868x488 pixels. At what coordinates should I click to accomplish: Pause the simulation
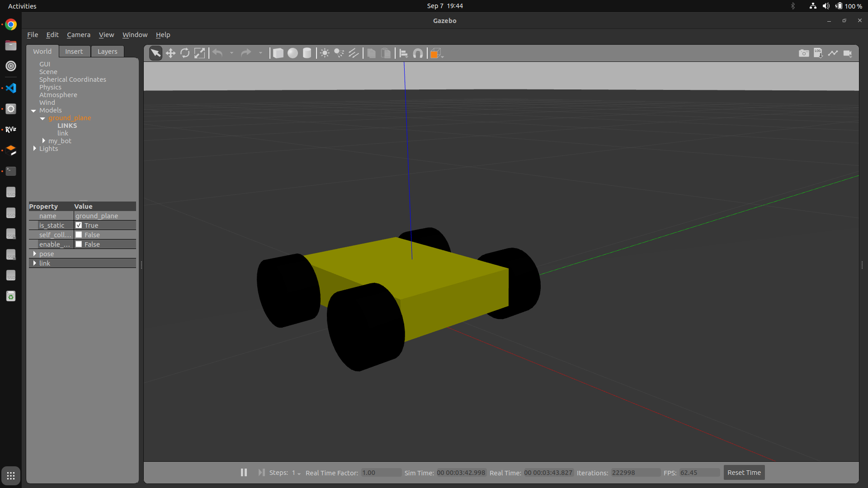[244, 473]
